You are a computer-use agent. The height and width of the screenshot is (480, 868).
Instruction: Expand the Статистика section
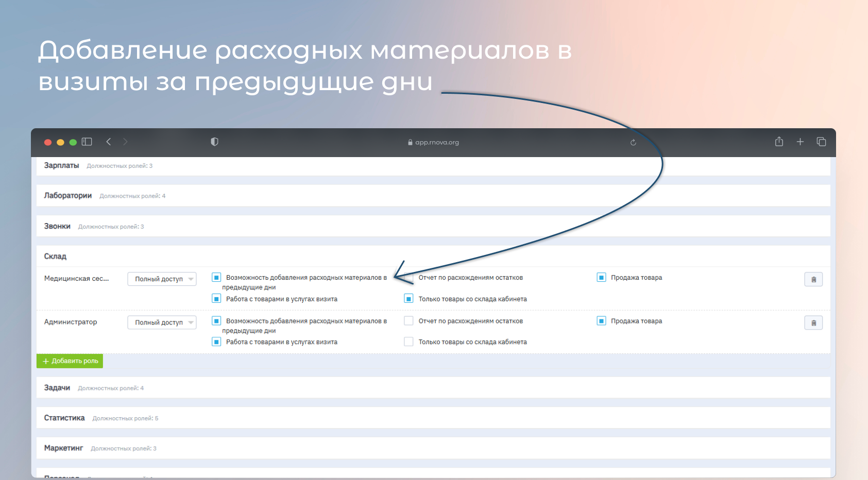(433, 418)
